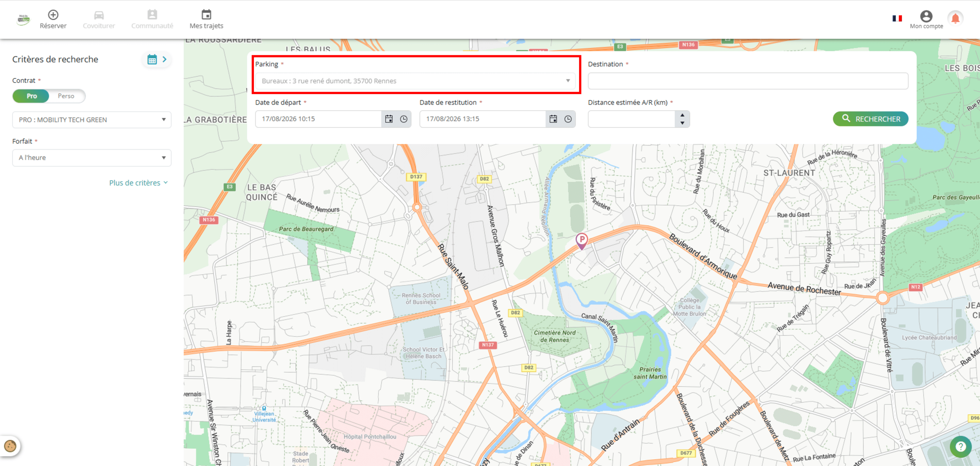Open PRO : MOBILITY TECH GREEN dropdown
This screenshot has width=980, height=466.
point(92,120)
